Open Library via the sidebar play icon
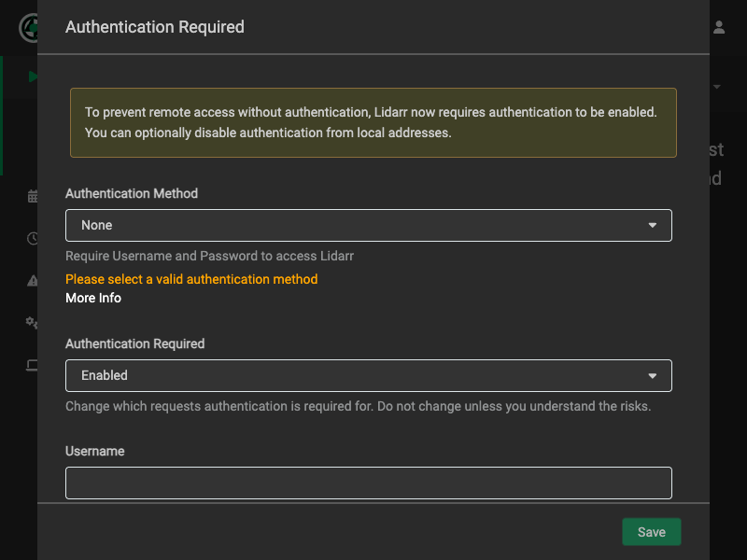The height and width of the screenshot is (560, 747). pyautogui.click(x=33, y=77)
